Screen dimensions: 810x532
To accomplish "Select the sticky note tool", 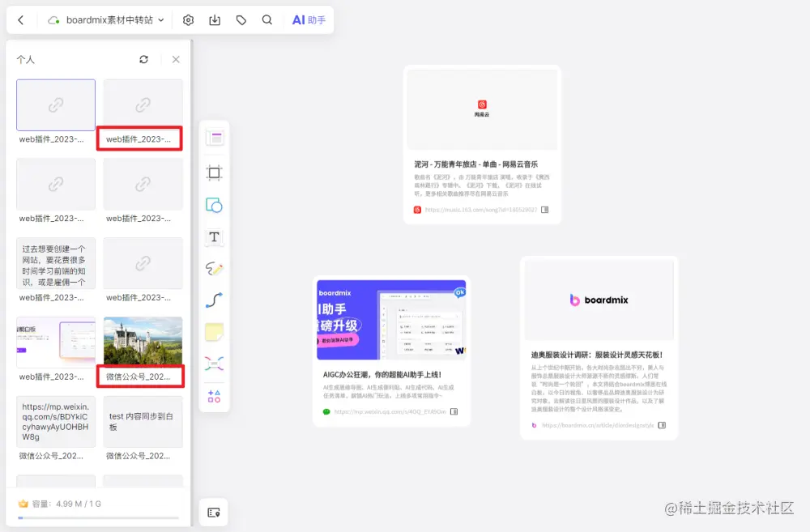I will point(215,332).
